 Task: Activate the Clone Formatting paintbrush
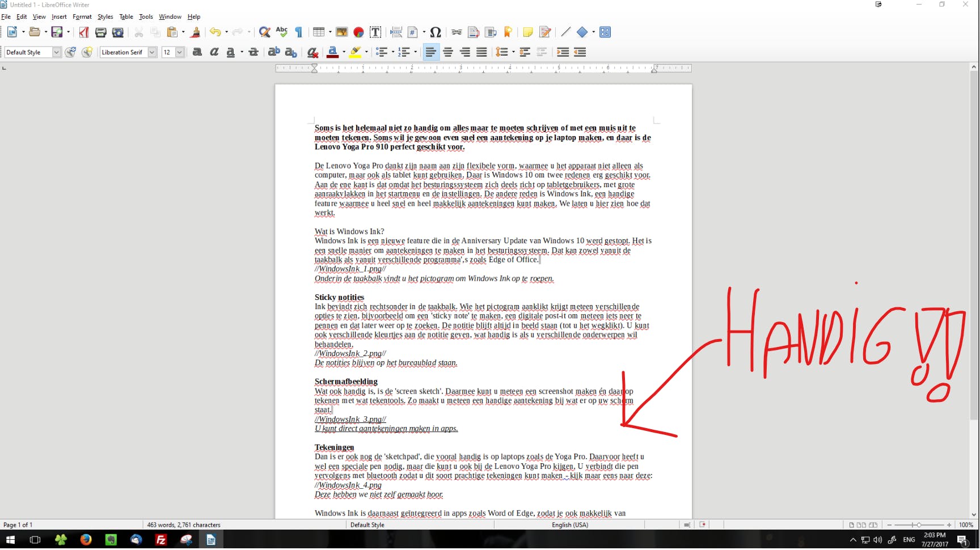click(196, 32)
